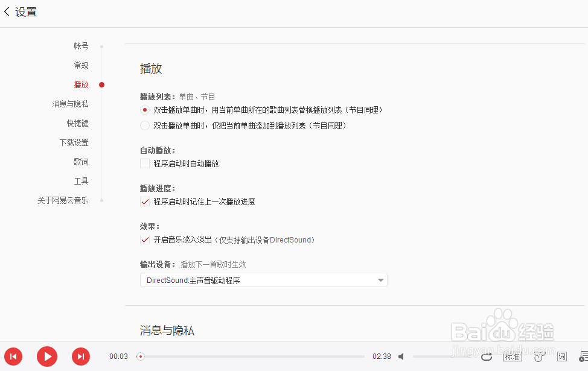Open 下载设置 settings section

pyautogui.click(x=74, y=142)
